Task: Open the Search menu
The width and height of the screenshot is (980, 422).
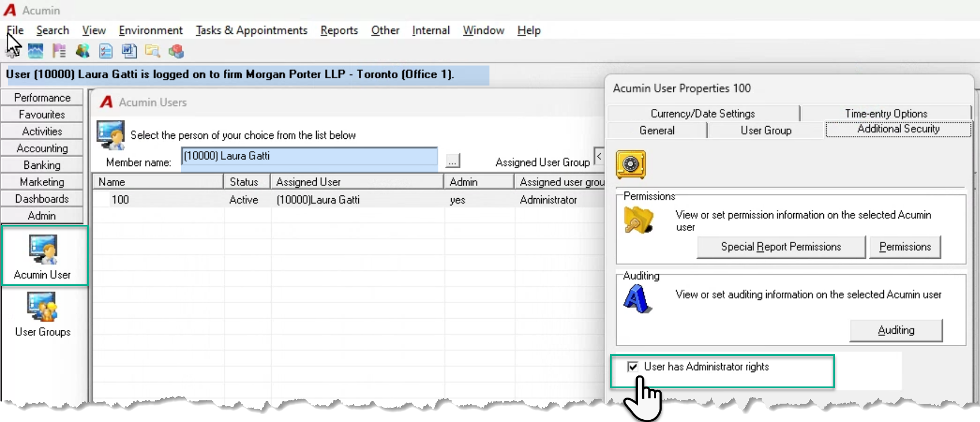Action: [x=53, y=30]
